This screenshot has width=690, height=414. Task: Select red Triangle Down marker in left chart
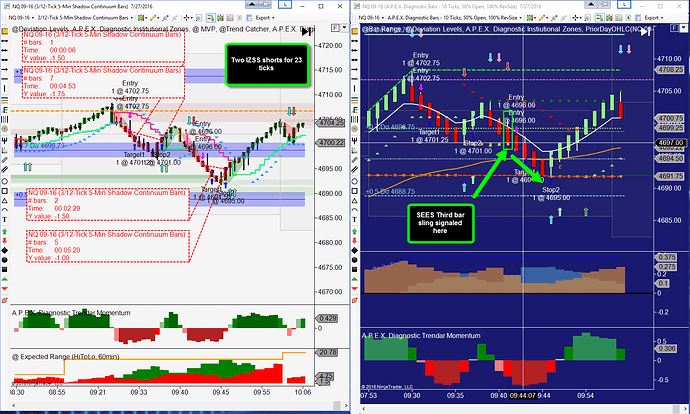[x=5, y=289]
